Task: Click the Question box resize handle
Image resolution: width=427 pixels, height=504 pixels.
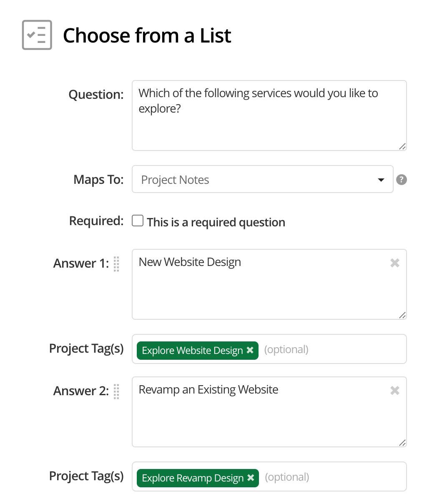Action: click(x=402, y=146)
